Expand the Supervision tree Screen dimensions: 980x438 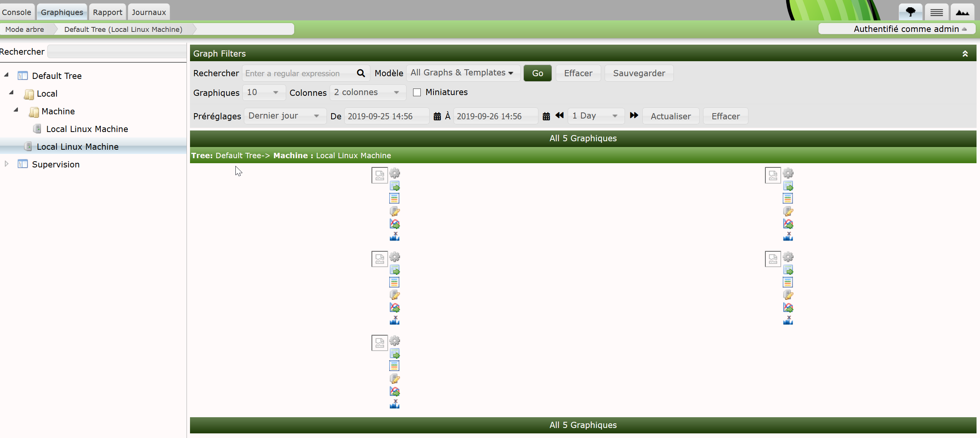(x=7, y=164)
